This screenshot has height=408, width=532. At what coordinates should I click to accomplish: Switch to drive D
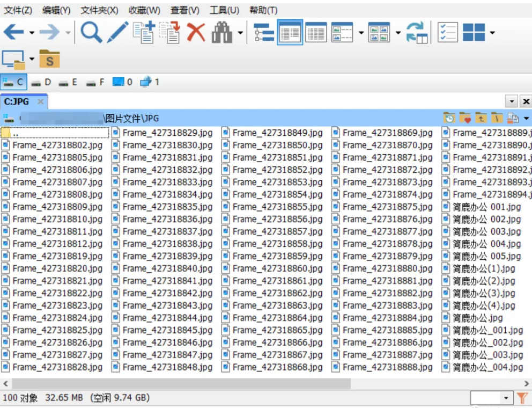41,82
